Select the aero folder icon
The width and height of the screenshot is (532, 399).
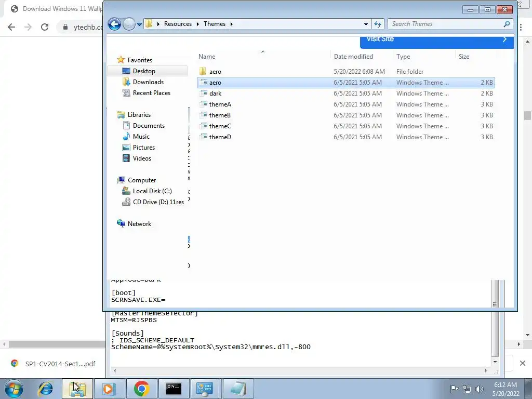tap(203, 71)
